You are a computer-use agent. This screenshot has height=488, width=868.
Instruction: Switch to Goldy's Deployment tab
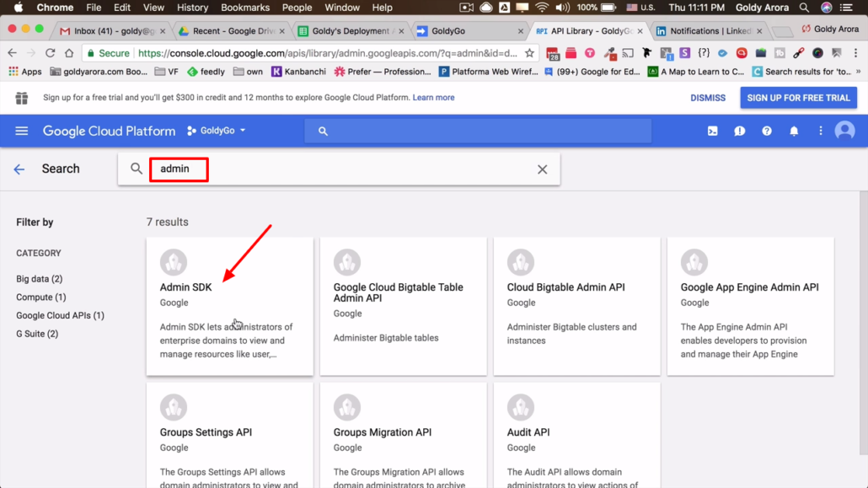pyautogui.click(x=351, y=31)
